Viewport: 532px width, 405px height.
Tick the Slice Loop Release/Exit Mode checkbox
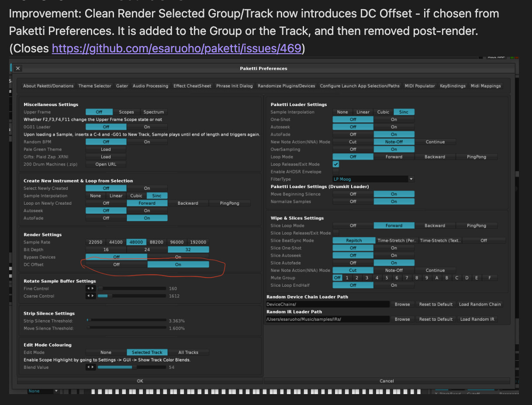(x=336, y=233)
